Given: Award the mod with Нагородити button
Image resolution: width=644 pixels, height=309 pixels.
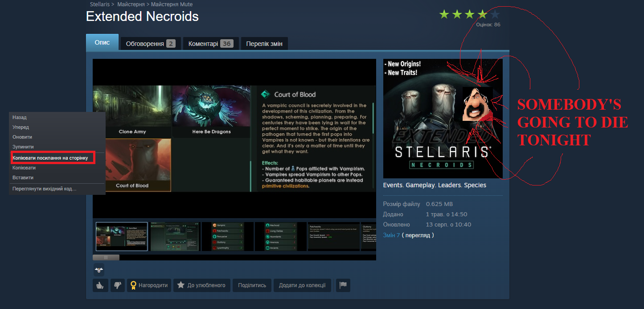Looking at the screenshot, I should (149, 285).
